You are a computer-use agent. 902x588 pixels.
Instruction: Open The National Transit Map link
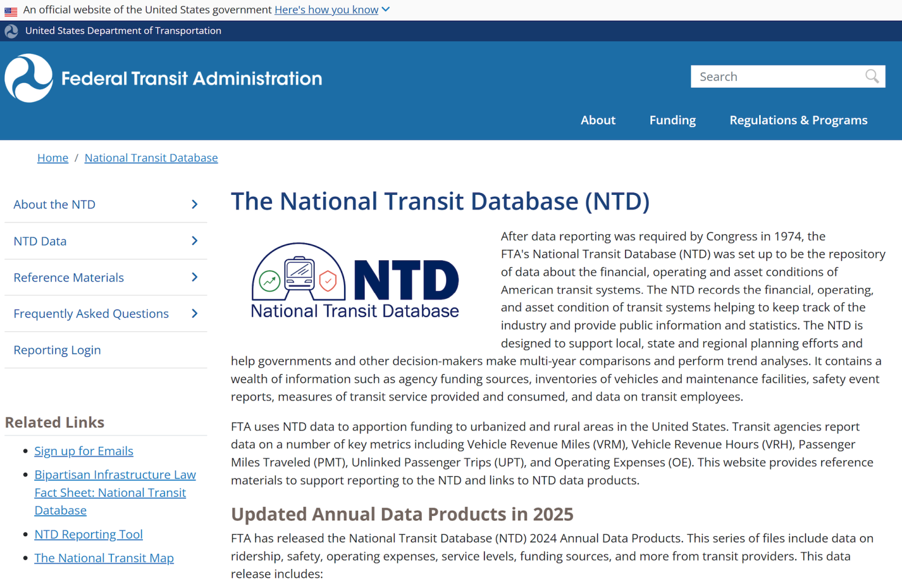[x=104, y=558]
